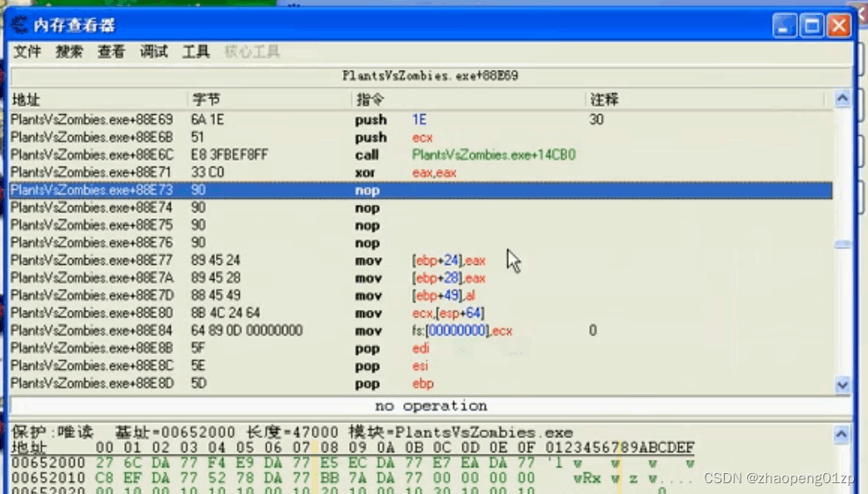Select nop row at PlantsVsZombies.exe+88E75
Screen dimensions: 868x494
(x=421, y=226)
